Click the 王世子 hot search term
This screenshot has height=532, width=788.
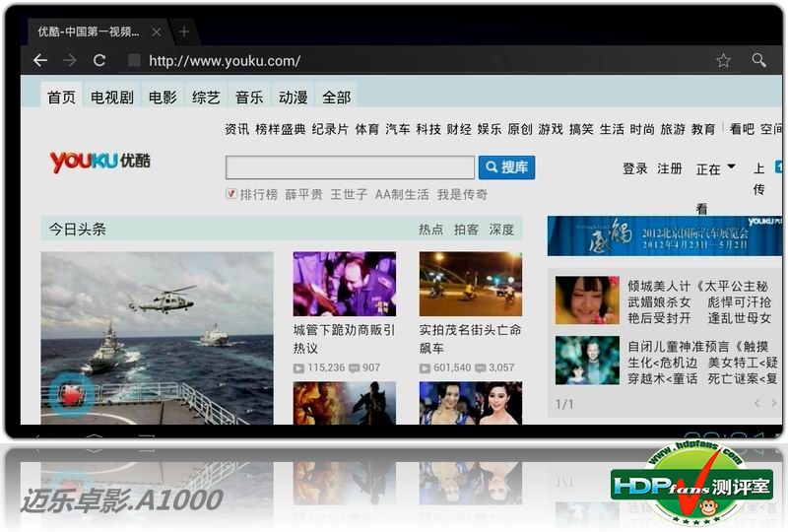tap(349, 195)
